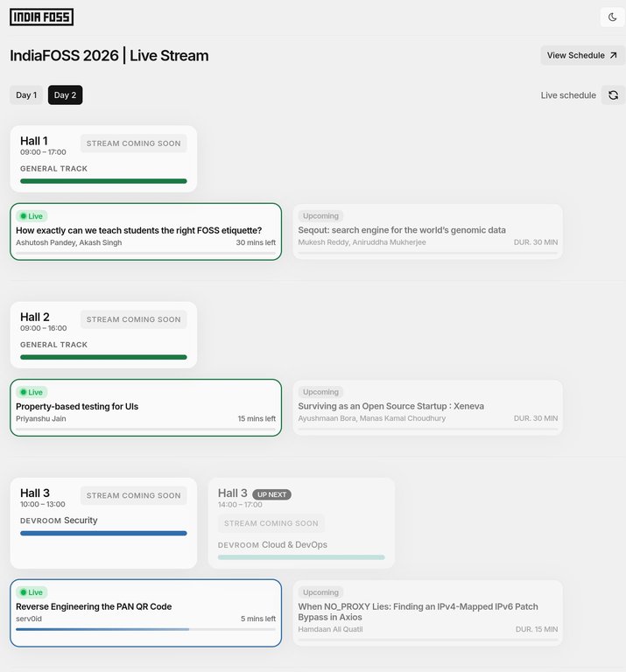Click speaker name serv0id
The width and height of the screenshot is (626, 672).
pos(29,619)
